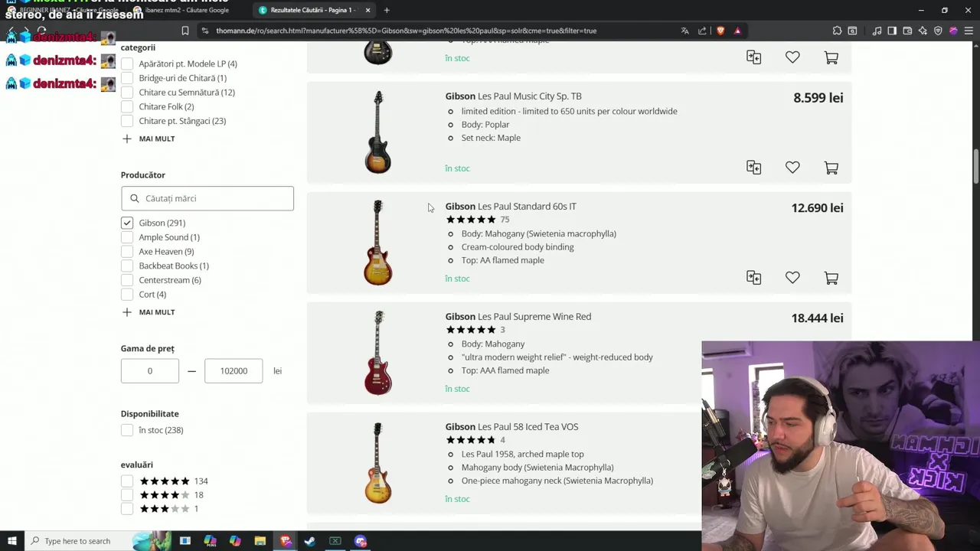Favorite the Les Paul Standard 60s IT
Image resolution: width=980 pixels, height=551 pixels.
(792, 278)
